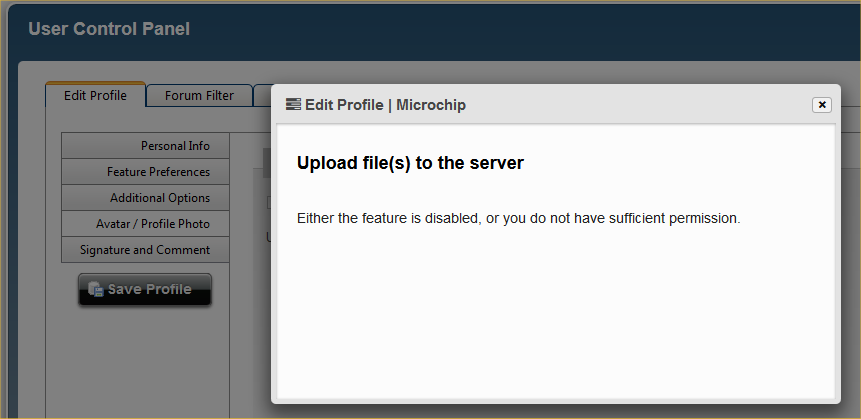861x419 pixels.
Task: Open Avatar / Profile Photo settings
Action: click(145, 224)
